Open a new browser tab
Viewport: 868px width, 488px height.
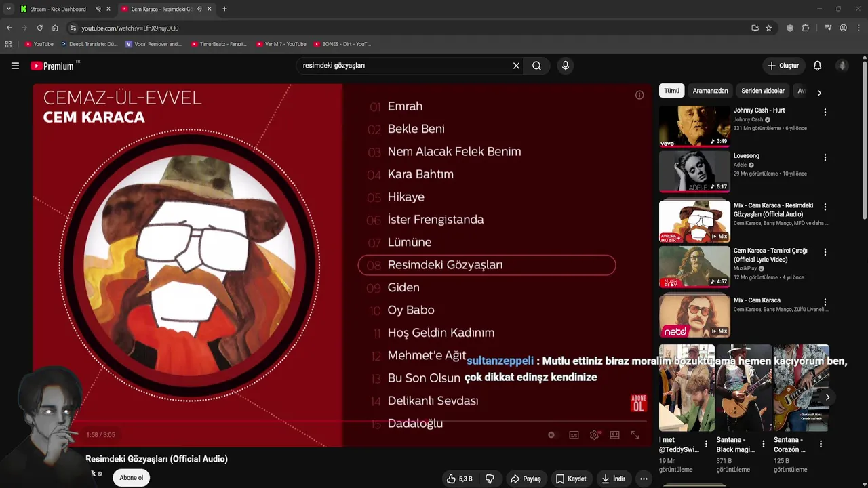[224, 9]
